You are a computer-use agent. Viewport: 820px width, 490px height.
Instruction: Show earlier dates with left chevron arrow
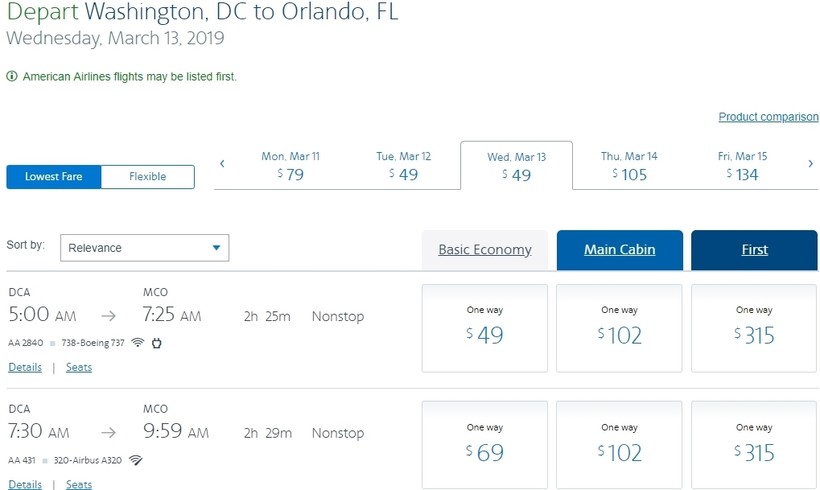222,164
